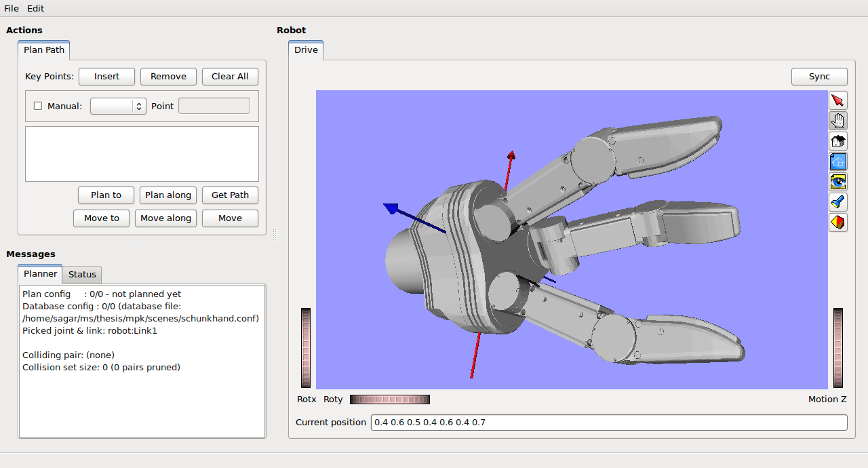Click the Plan along button

(168, 195)
